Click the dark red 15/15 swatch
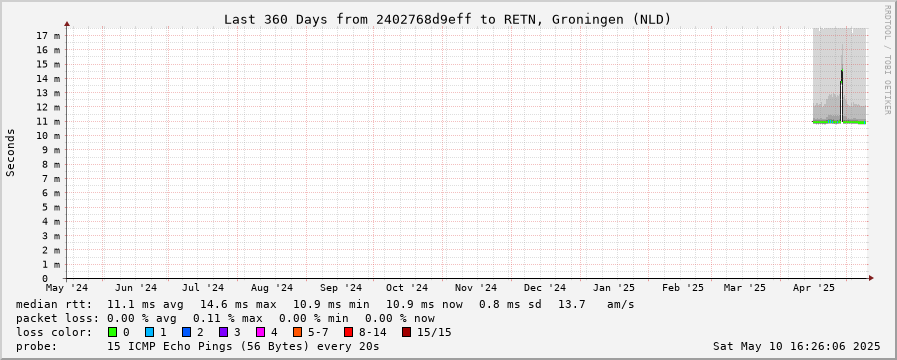 pos(406,332)
